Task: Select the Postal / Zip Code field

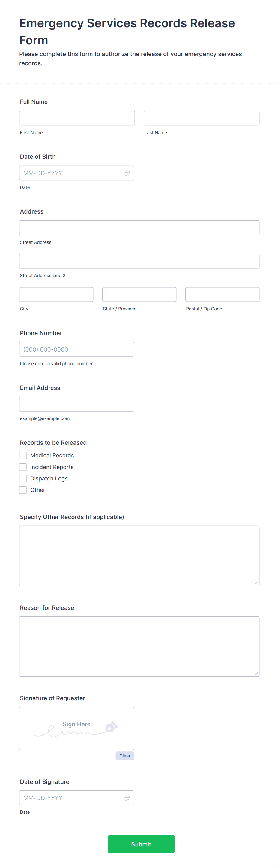Action: tap(222, 294)
